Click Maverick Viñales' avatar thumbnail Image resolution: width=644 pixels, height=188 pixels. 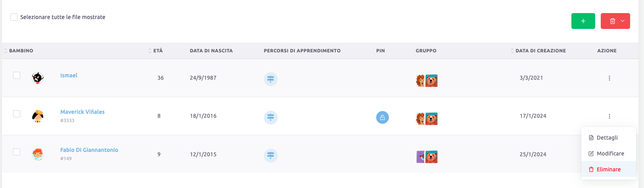pos(38,116)
